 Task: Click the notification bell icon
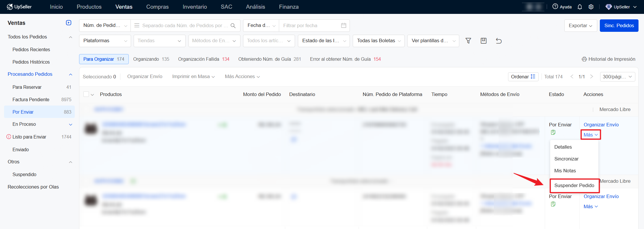(x=580, y=7)
